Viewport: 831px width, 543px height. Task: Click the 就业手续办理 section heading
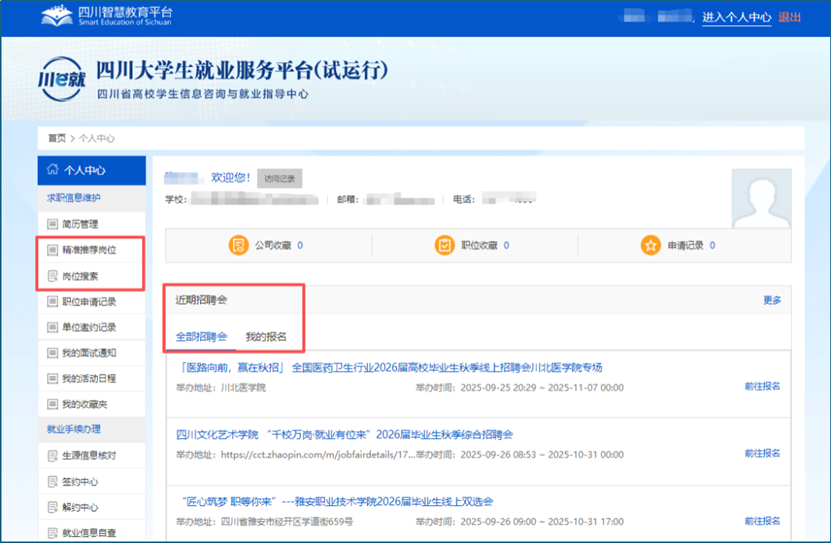(74, 430)
